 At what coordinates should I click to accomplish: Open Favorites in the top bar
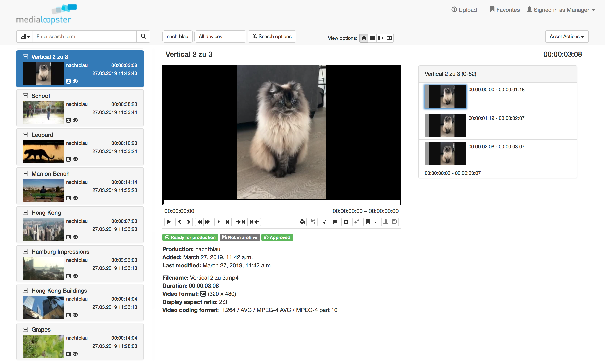[x=505, y=10]
